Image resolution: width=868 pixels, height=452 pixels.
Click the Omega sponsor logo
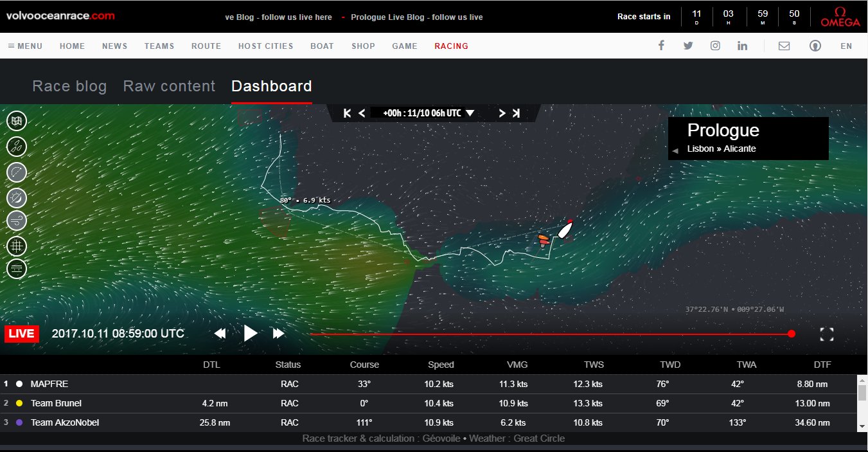[x=840, y=17]
